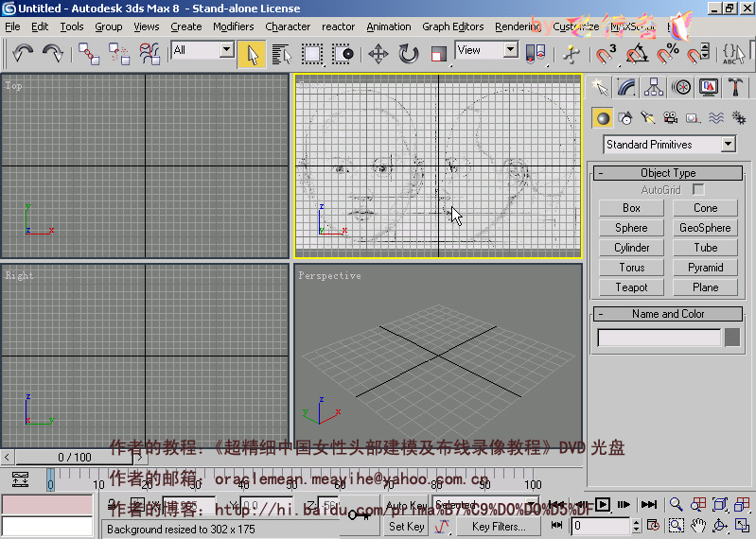The width and height of the screenshot is (756, 539).
Task: Create a Cylinder primitive
Action: (631, 248)
